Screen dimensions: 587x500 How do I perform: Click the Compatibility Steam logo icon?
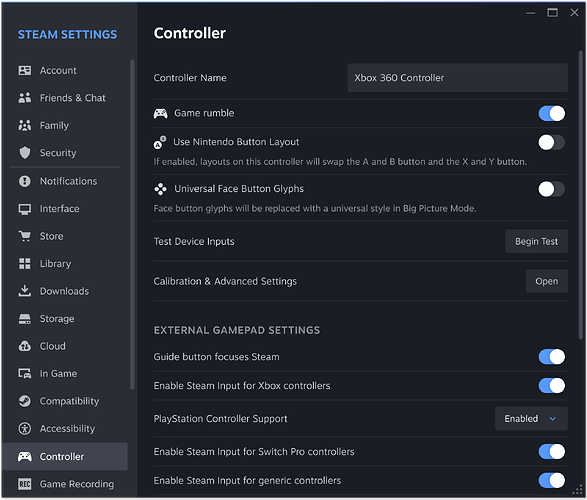[x=25, y=401]
